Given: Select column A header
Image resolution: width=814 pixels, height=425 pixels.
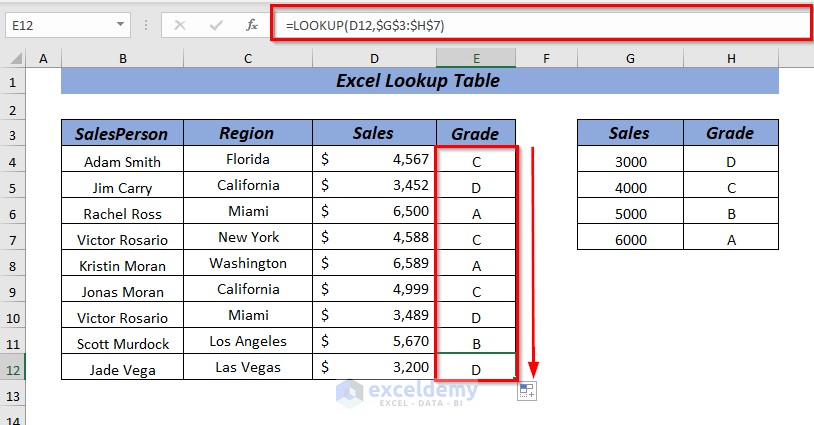Looking at the screenshot, I should click(x=43, y=59).
